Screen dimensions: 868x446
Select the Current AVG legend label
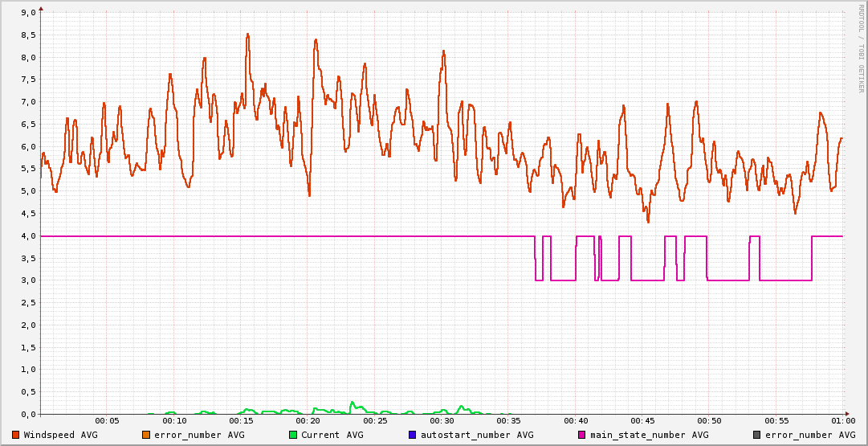pyautogui.click(x=332, y=435)
